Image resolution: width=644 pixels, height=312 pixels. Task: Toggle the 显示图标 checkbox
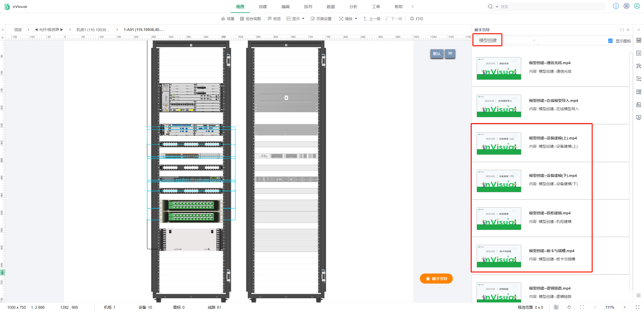610,41
